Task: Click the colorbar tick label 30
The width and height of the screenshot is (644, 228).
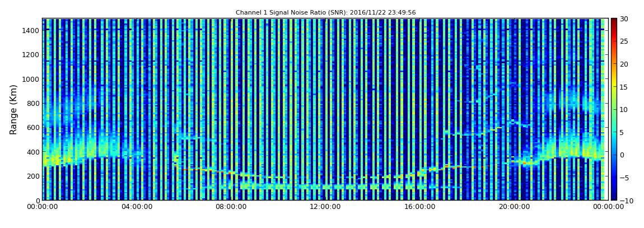Action: pyautogui.click(x=624, y=19)
